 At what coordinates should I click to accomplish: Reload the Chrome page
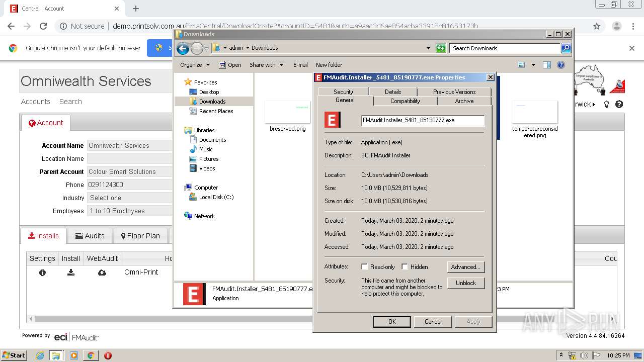(x=43, y=26)
